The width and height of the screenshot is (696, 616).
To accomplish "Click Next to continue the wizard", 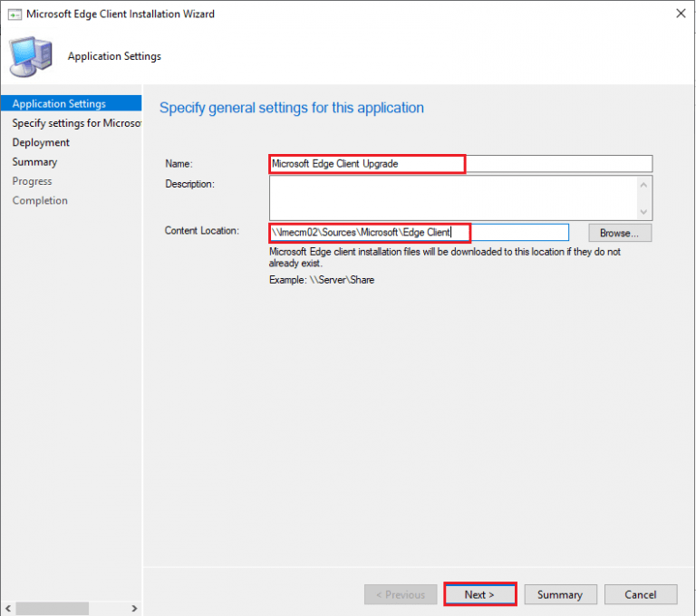I will (x=479, y=594).
